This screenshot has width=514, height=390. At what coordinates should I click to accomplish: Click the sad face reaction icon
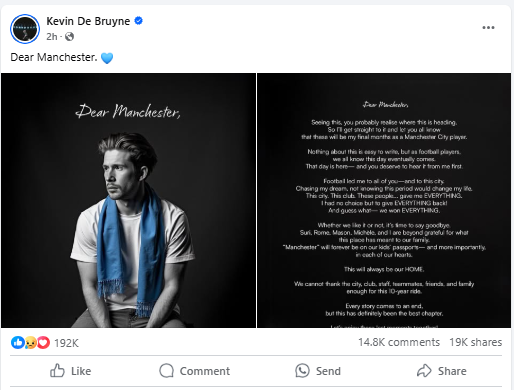[30, 342]
